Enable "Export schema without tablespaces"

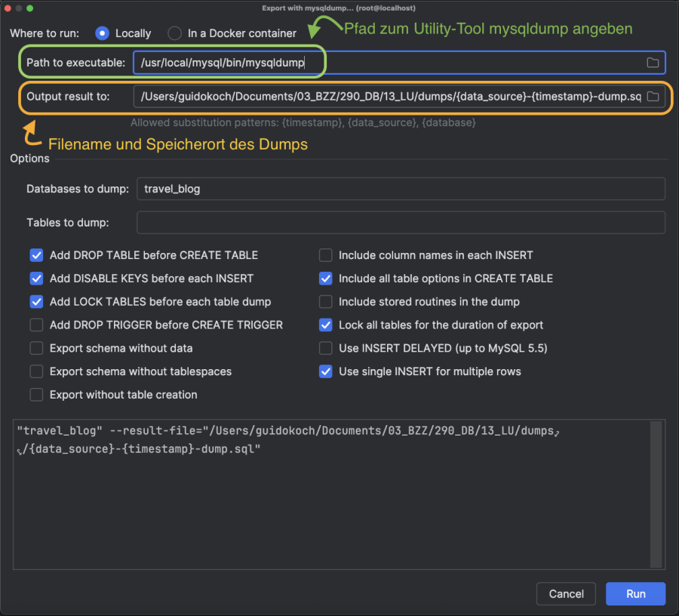click(36, 371)
